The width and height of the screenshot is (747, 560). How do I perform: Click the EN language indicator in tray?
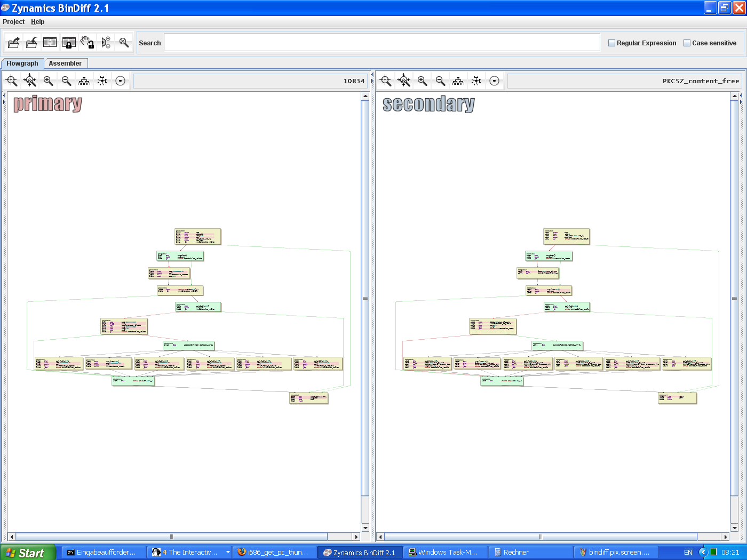[688, 553]
